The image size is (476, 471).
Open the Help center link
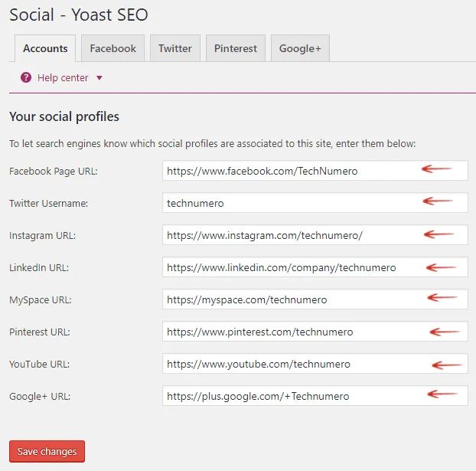63,78
